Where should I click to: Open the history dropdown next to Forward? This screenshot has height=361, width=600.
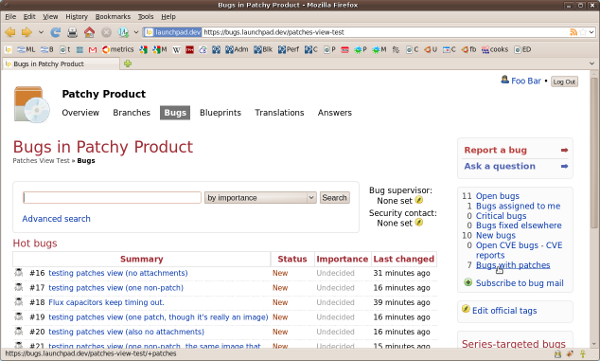click(x=41, y=33)
